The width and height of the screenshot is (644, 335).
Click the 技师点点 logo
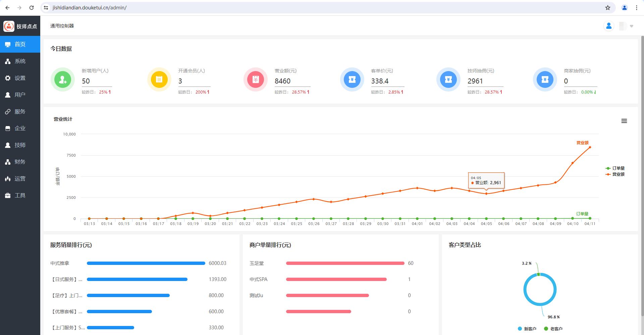[x=9, y=26]
